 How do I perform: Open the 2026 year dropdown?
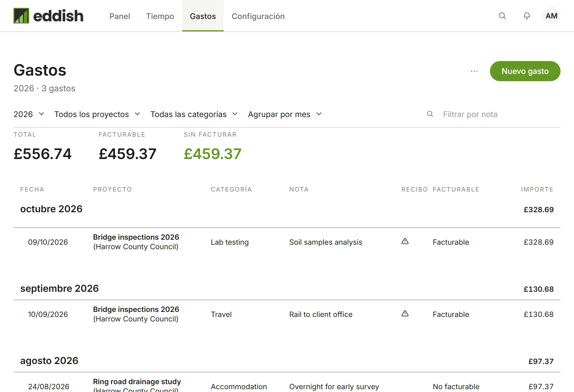(29, 114)
